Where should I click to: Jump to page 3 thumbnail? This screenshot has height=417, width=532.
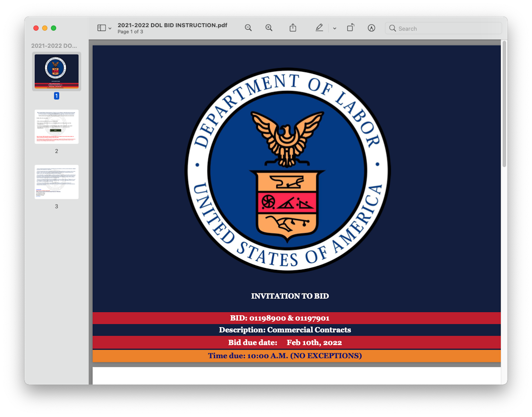tap(56, 182)
